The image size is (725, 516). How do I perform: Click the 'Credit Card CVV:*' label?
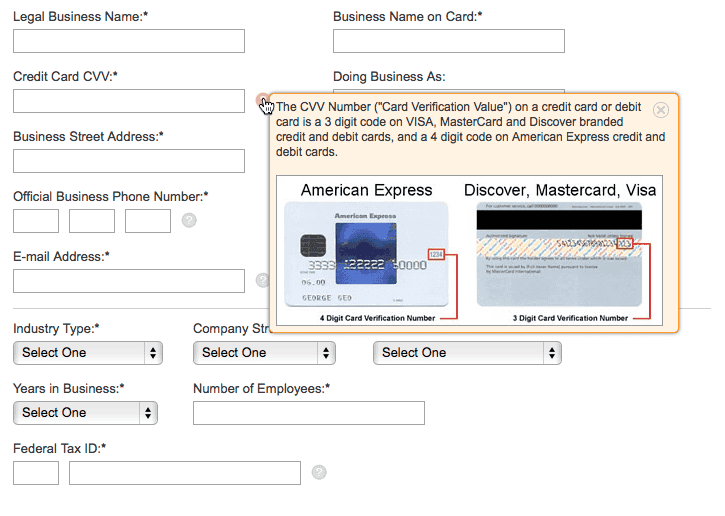pyautogui.click(x=65, y=76)
